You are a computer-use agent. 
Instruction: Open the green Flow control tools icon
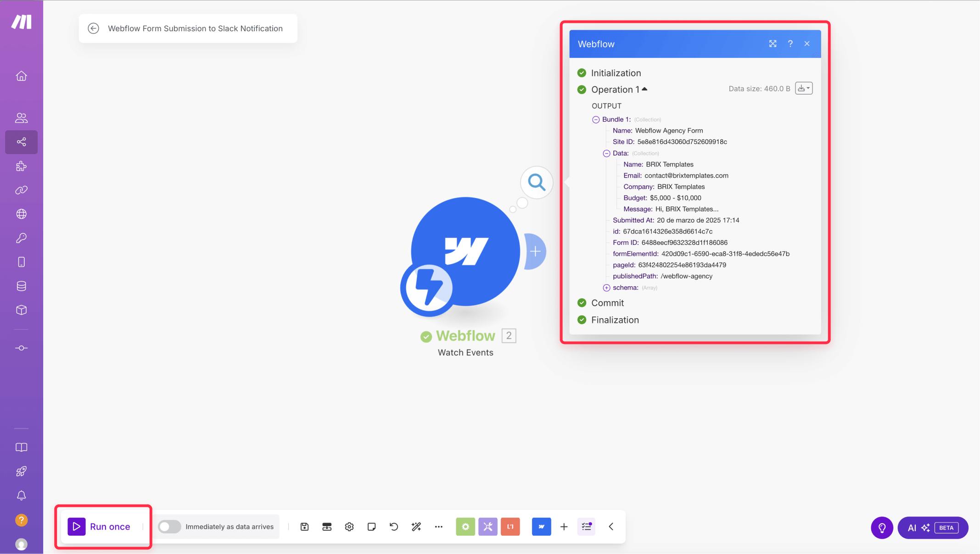(465, 526)
